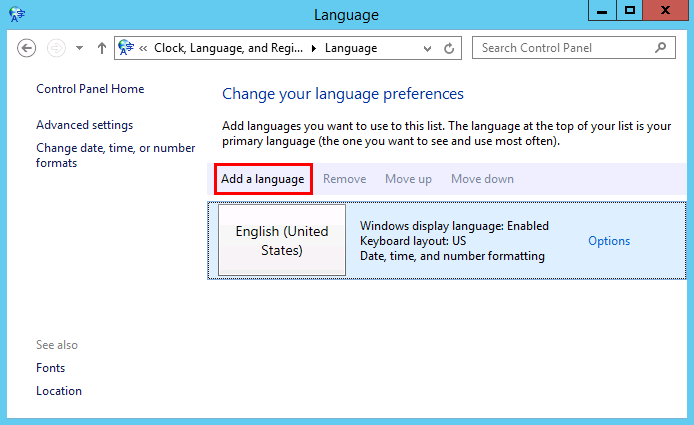The height and width of the screenshot is (425, 694).
Task: Click the Keyboard layout: US text
Action: click(x=413, y=241)
